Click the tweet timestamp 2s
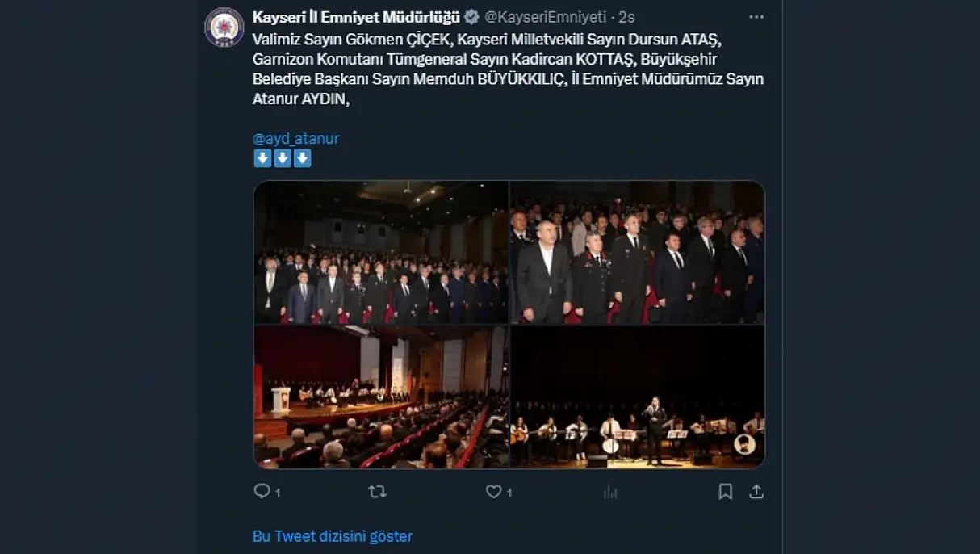Screen dimensions: 980x554 626,17
